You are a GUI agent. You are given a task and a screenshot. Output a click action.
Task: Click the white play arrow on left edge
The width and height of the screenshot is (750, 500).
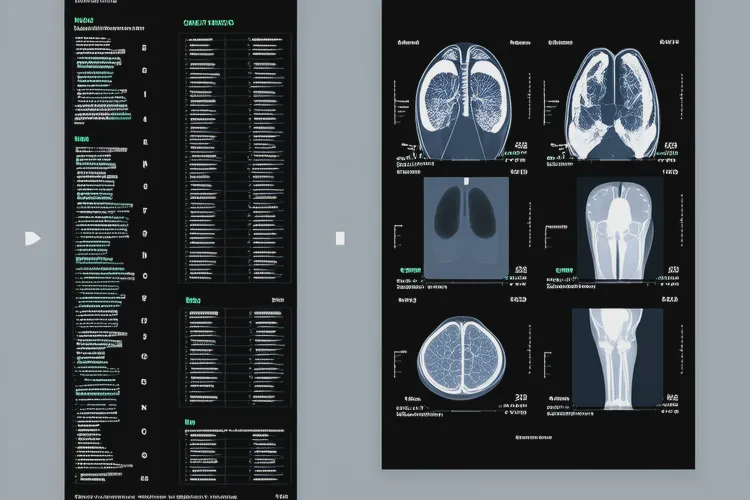(33, 238)
